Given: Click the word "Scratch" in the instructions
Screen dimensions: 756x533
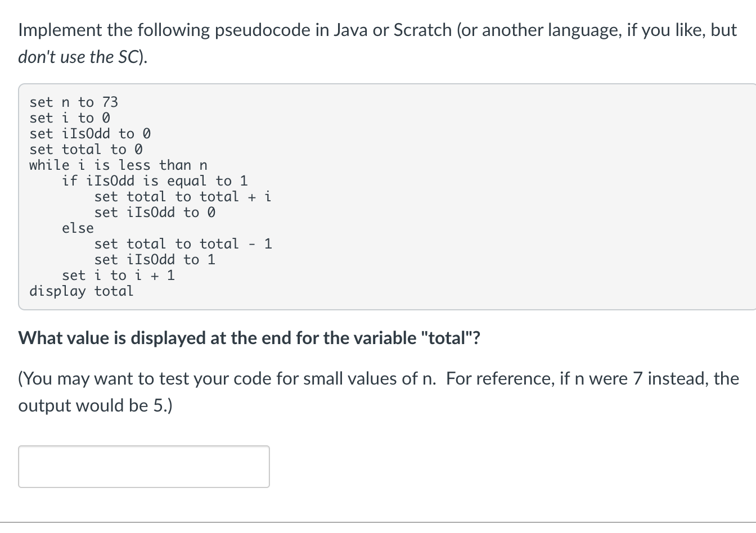Looking at the screenshot, I should 422,30.
